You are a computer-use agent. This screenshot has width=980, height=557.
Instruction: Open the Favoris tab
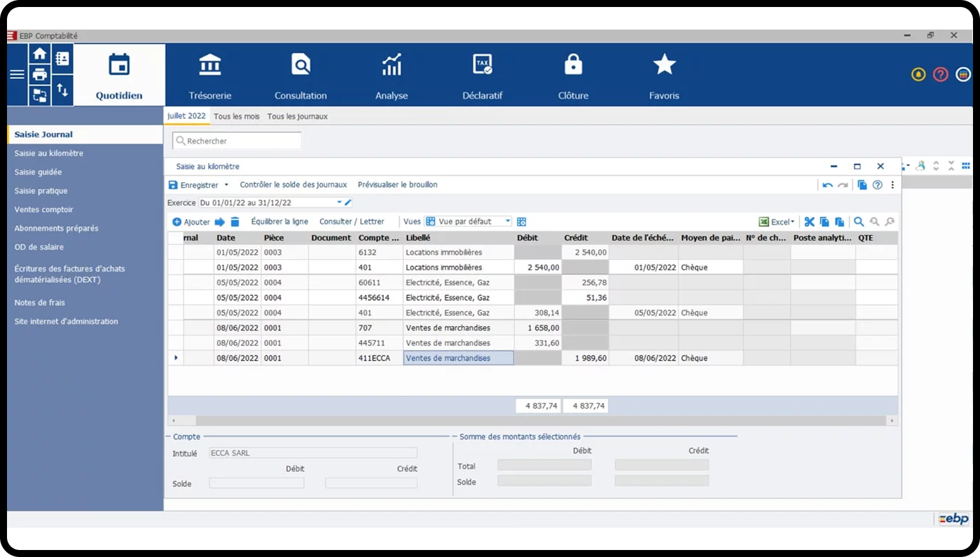click(x=664, y=74)
